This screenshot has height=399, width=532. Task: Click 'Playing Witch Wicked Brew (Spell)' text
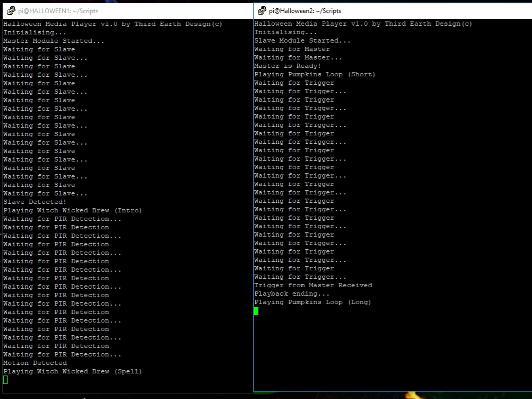pyautogui.click(x=72, y=371)
